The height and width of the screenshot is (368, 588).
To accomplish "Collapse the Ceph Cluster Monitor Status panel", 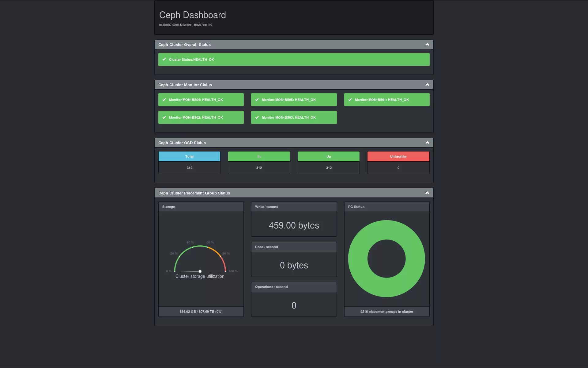I will tap(427, 85).
